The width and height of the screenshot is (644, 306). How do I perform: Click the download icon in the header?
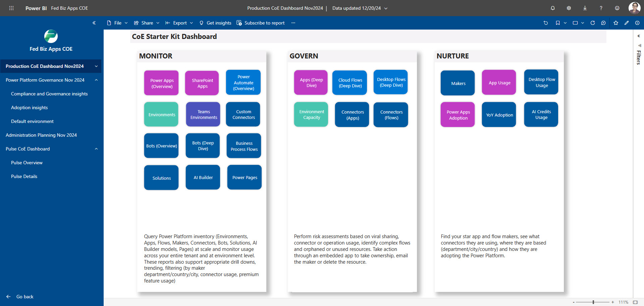(x=585, y=8)
